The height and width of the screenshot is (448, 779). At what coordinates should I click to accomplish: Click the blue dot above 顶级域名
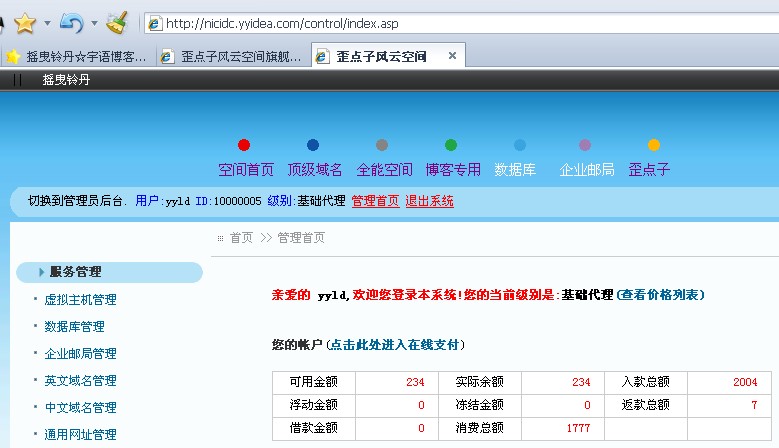(x=313, y=145)
